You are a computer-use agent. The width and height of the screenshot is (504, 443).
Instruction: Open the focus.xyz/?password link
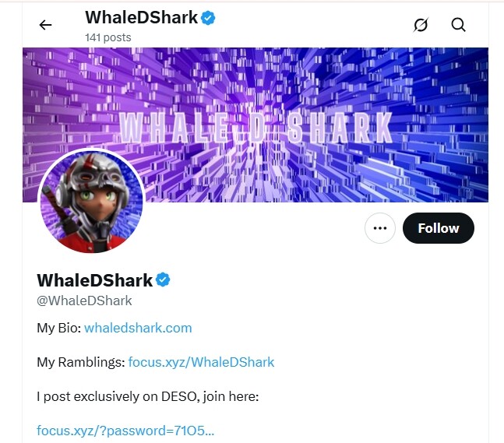point(125,431)
